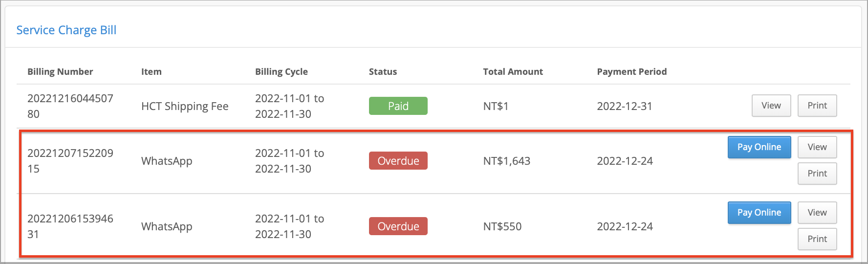
Task: View the NT$550 WhatsApp bill
Action: click(x=817, y=213)
